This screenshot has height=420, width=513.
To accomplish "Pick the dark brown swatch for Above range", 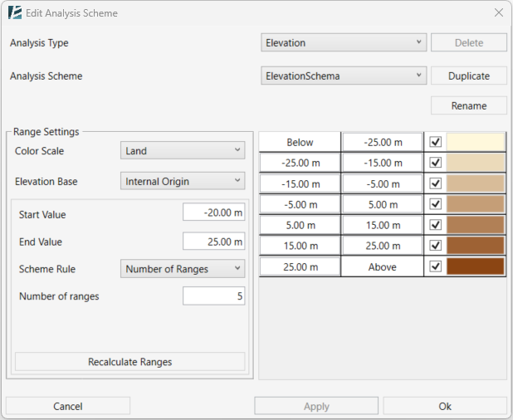I will 476,266.
